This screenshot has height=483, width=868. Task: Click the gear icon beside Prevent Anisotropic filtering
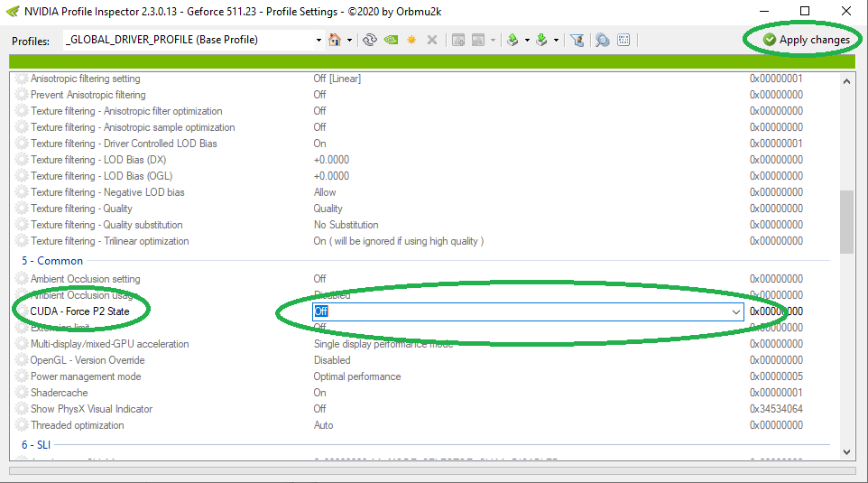pyautogui.click(x=21, y=95)
